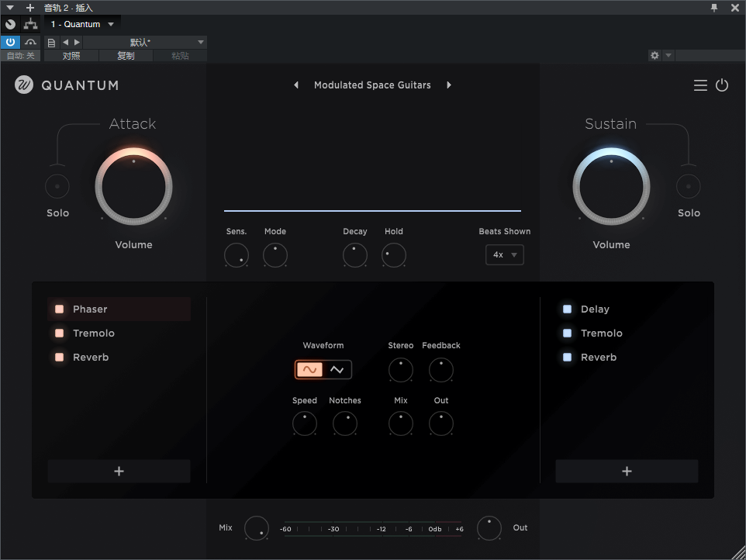Select the Attack Reverb effect row
746x560 pixels.
click(119, 358)
